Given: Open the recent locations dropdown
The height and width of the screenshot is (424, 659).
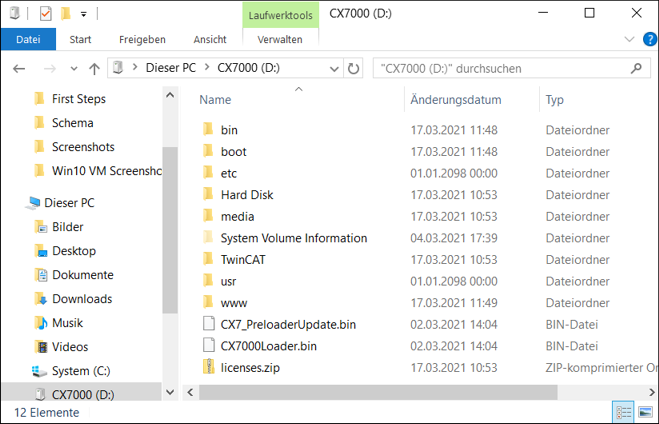Looking at the screenshot, I should pyautogui.click(x=74, y=68).
